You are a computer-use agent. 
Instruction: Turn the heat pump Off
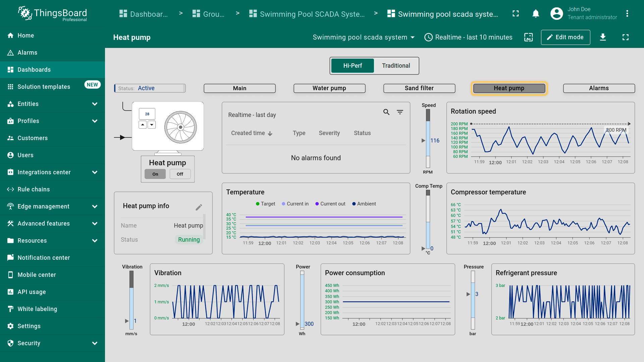(180, 174)
